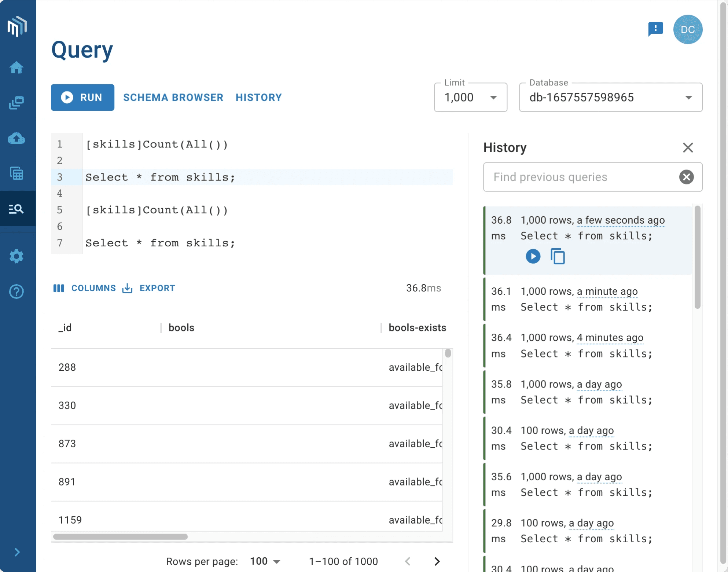Select the Query search icon in sidebar
This screenshot has height=572, width=728.
16,209
